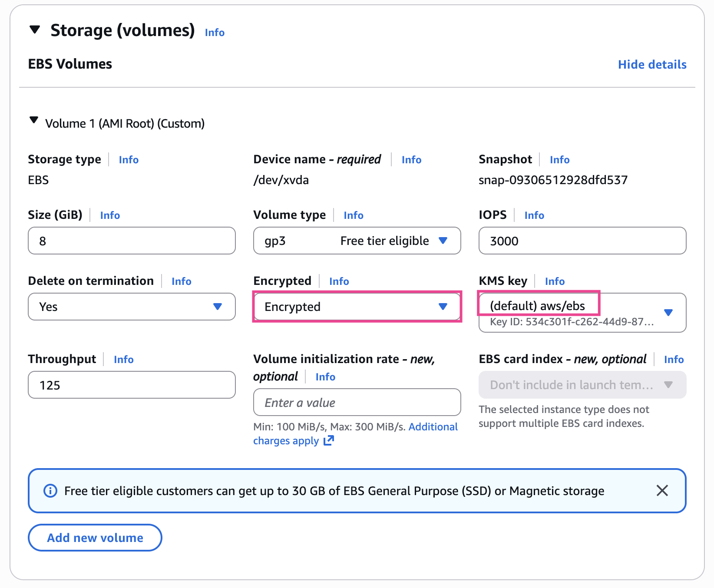Open the Encrypted dropdown
Viewport: 714px width, 588px height.
pos(357,307)
